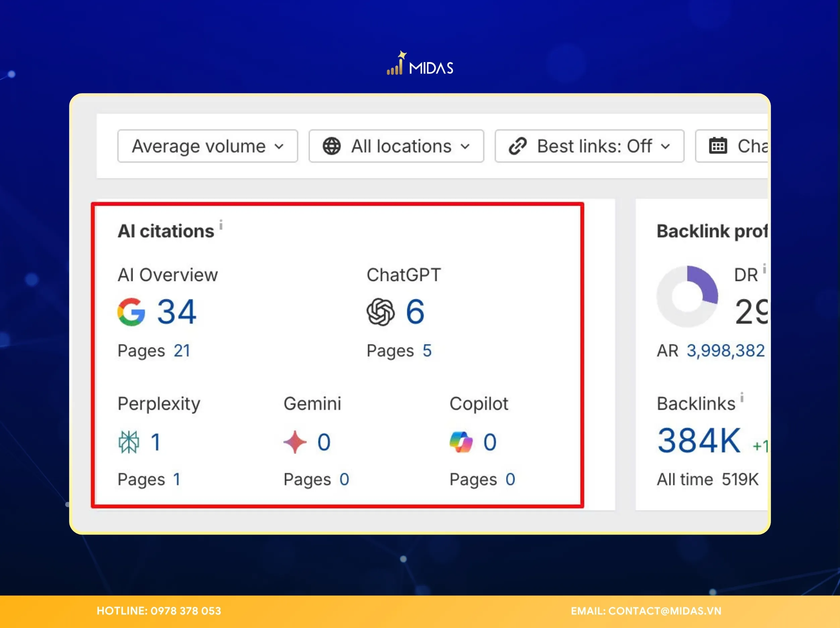Expand the All locations dropdown
Image resolution: width=840 pixels, height=628 pixels.
[396, 146]
